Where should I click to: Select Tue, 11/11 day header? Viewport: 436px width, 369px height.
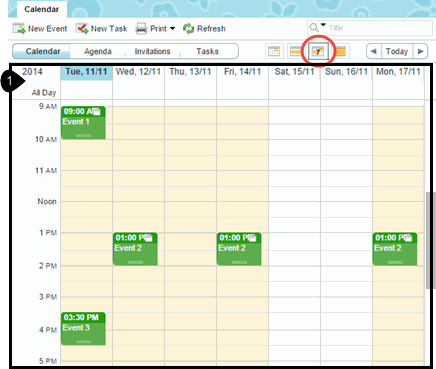coord(86,72)
